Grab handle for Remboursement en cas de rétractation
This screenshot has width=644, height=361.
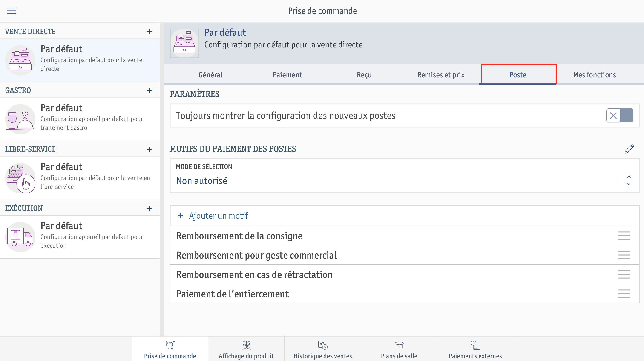(624, 274)
